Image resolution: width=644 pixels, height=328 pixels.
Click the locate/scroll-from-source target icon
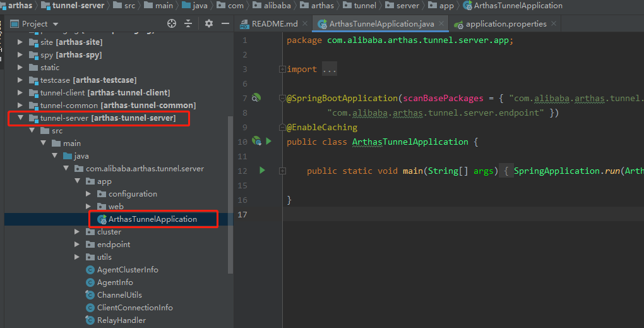(x=172, y=23)
